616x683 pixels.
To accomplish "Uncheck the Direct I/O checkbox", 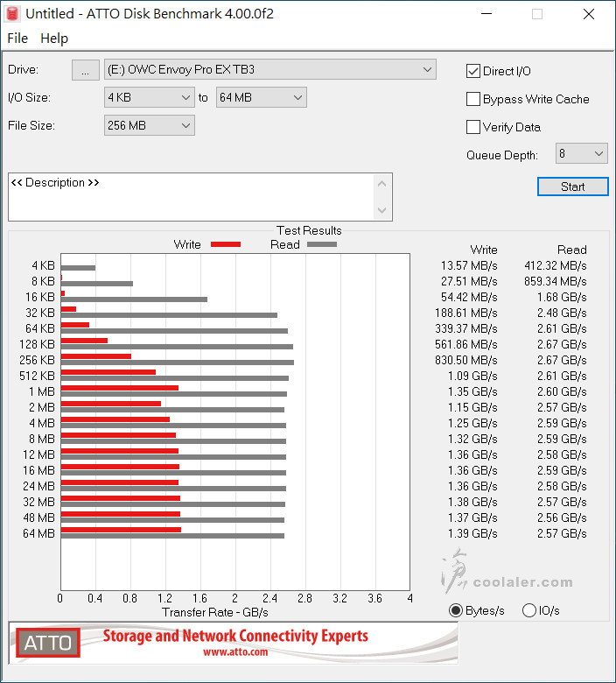I will tap(472, 71).
